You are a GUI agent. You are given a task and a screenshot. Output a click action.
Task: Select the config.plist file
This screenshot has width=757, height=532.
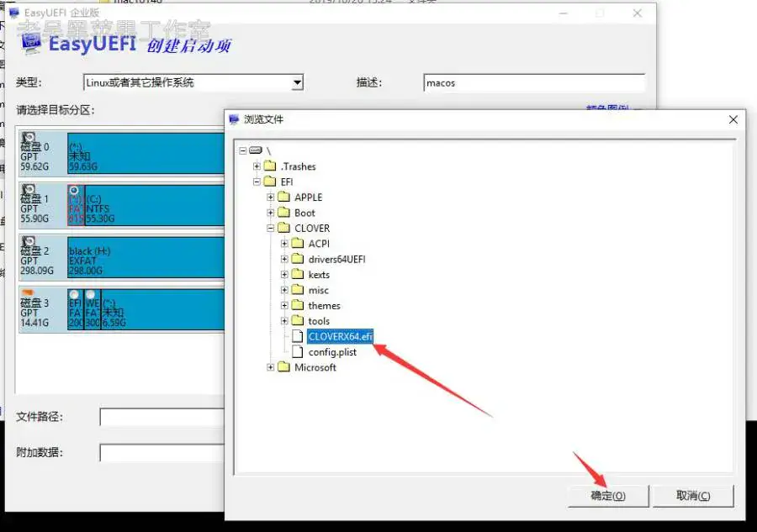pos(332,352)
